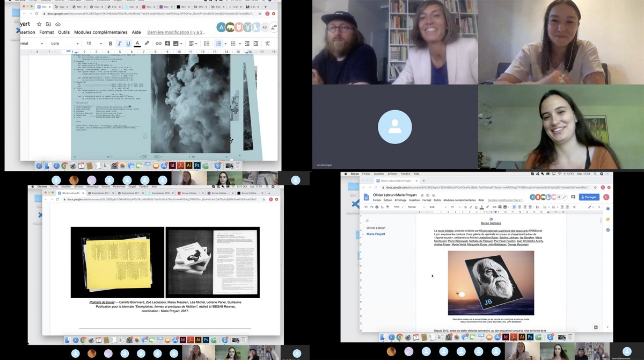Click the clear formatting icon in top-left toolbar
This screenshot has height=360, width=644.
[267, 44]
